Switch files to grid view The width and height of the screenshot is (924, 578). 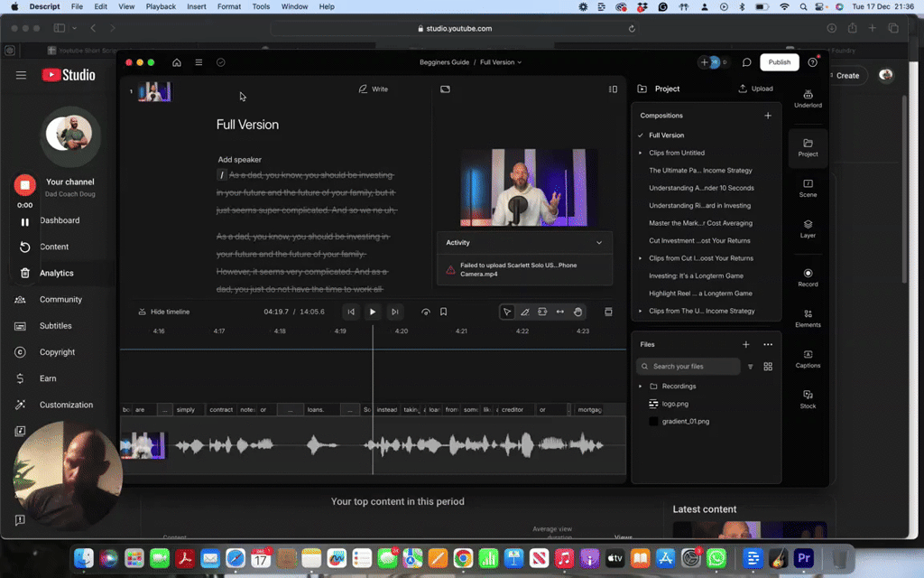point(768,367)
